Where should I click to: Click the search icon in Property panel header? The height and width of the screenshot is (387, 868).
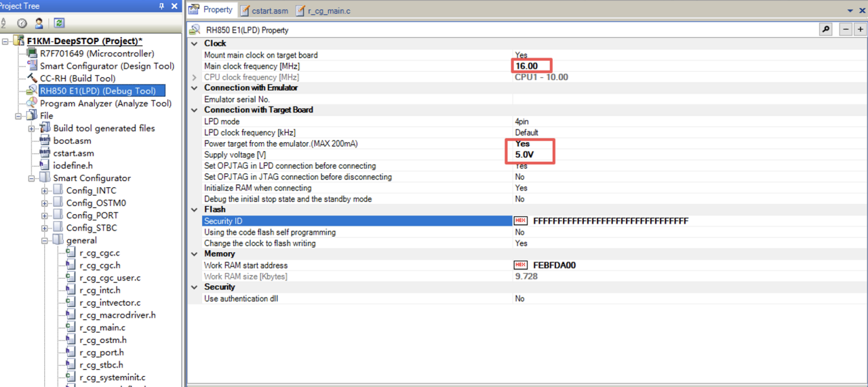pos(825,30)
